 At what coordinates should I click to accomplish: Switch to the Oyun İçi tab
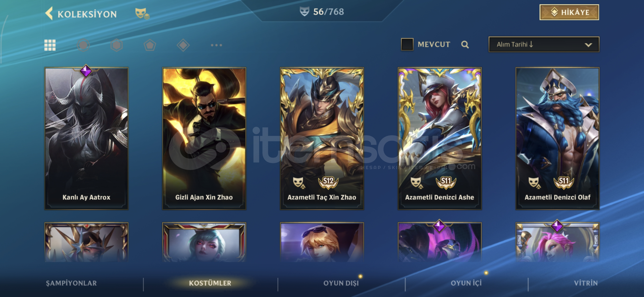(x=466, y=283)
